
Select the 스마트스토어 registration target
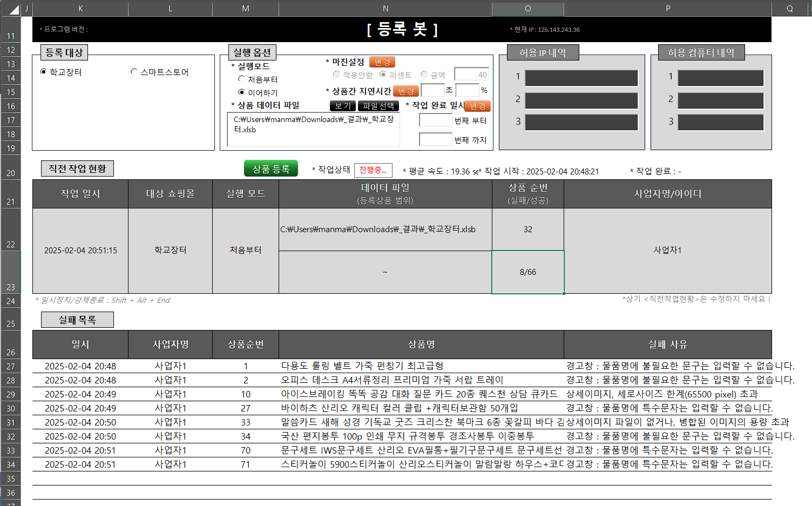[133, 71]
